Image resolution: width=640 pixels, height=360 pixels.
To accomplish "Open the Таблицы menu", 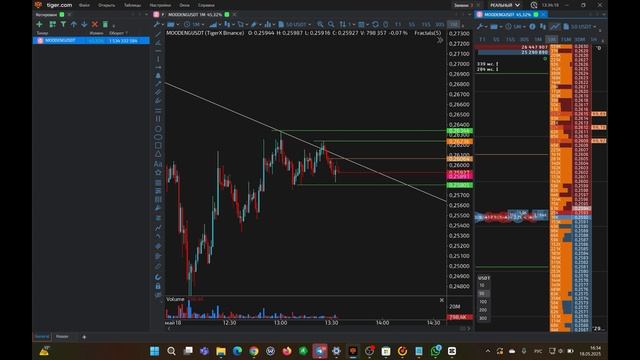I will tap(132, 5).
